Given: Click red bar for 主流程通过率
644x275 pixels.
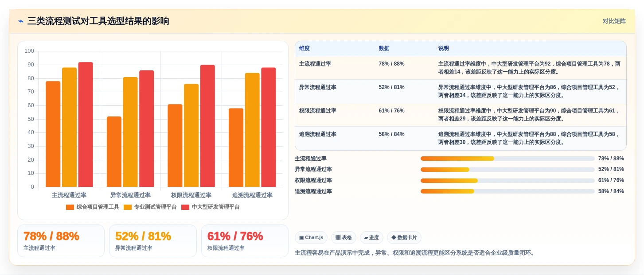Looking at the screenshot, I should click(86, 124).
